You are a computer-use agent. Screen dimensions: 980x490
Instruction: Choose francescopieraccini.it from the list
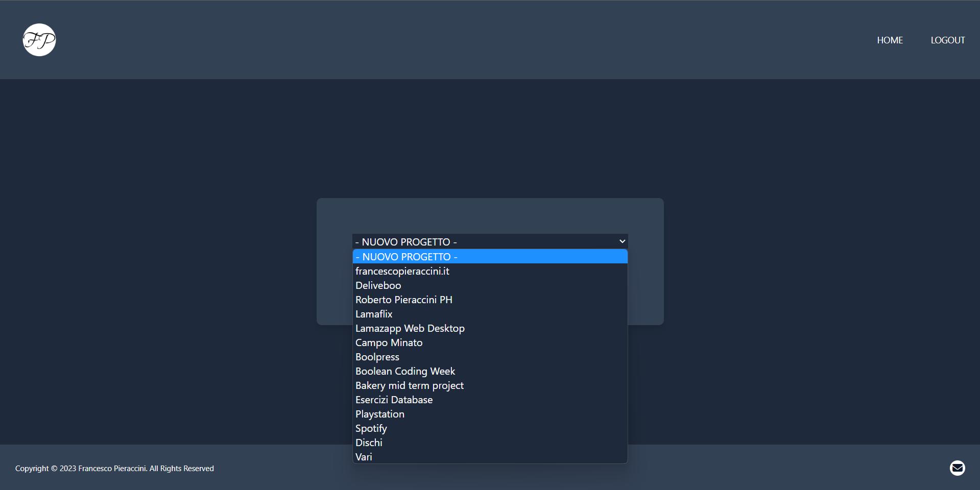pos(490,271)
